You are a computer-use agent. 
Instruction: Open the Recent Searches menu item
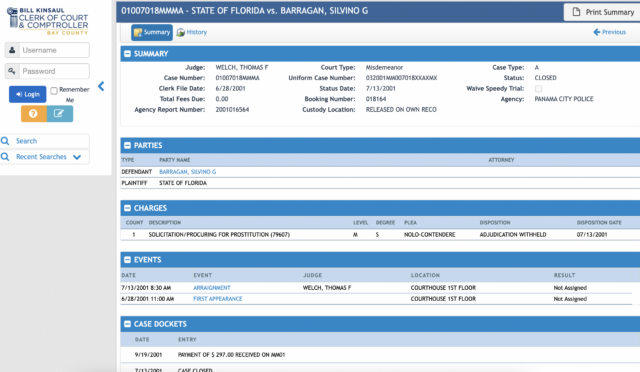point(41,157)
